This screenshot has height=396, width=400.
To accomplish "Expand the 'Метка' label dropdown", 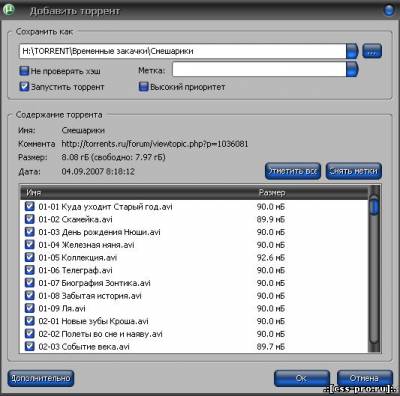I will click(x=352, y=70).
